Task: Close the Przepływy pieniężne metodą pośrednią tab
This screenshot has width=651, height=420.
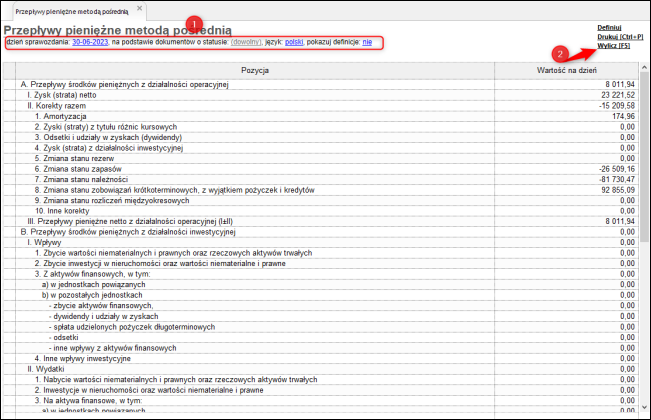Action: [140, 8]
